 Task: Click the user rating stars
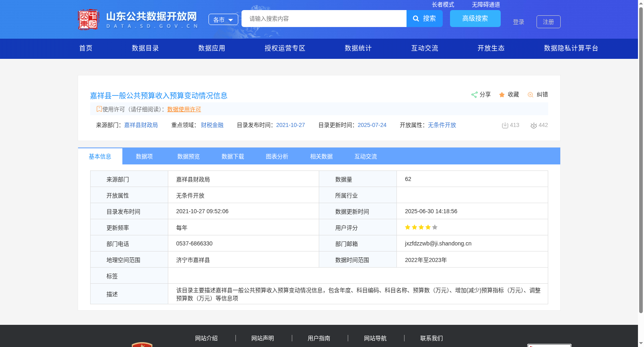tap(421, 227)
